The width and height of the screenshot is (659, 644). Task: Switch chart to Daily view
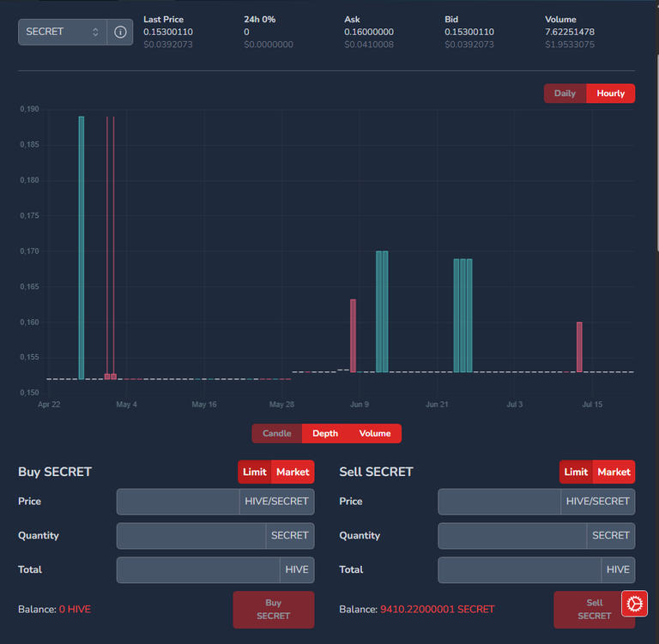[x=565, y=93]
